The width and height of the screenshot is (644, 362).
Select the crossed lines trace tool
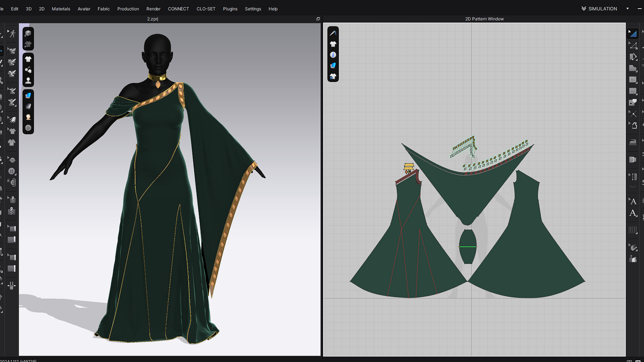[x=632, y=114]
